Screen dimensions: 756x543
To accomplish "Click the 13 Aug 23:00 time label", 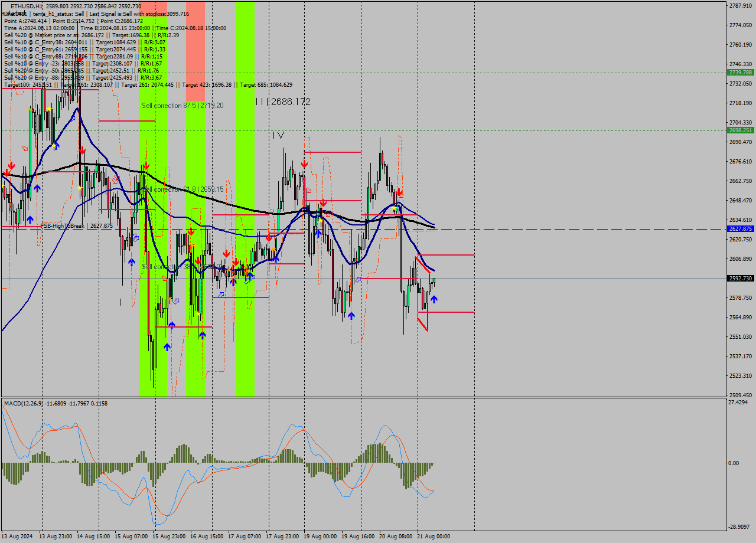I will coord(56,537).
